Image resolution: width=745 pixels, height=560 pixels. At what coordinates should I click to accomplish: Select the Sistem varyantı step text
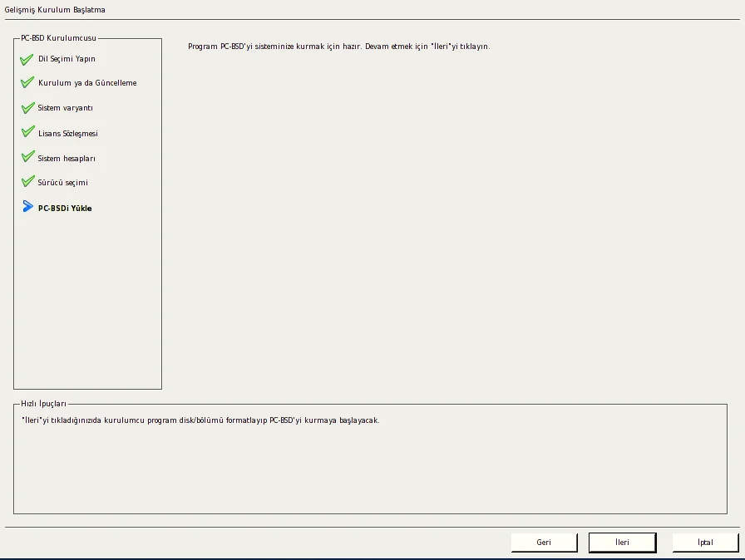[x=66, y=108]
